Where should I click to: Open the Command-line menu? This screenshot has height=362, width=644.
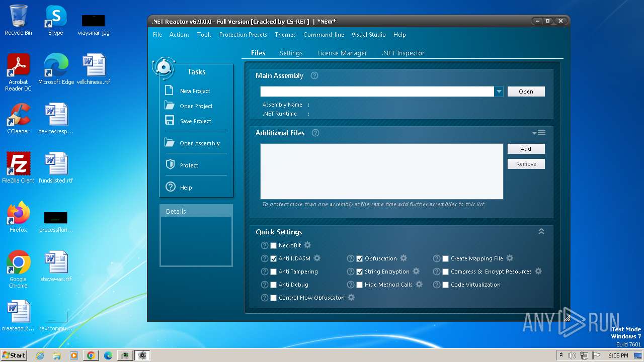click(x=324, y=35)
